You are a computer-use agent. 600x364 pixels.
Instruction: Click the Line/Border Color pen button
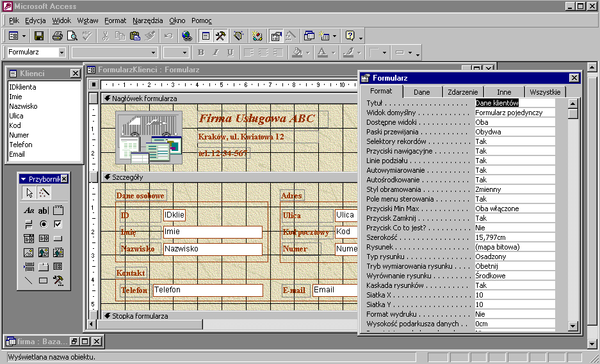point(348,52)
